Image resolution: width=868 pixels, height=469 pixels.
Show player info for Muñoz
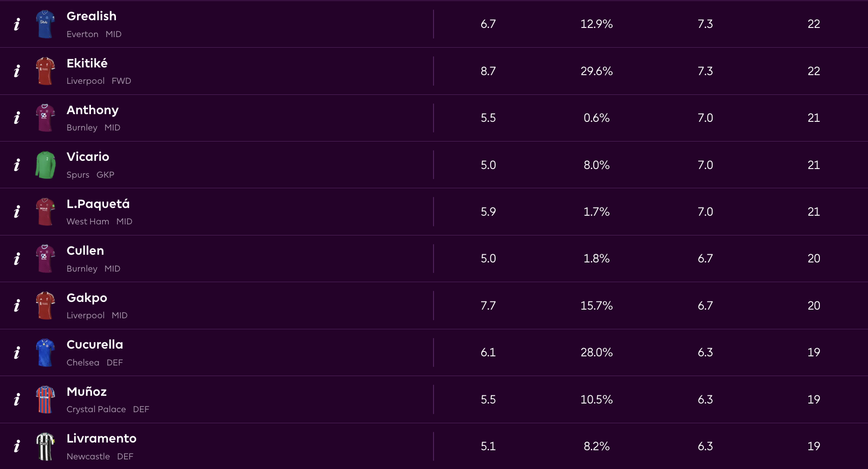(17, 400)
